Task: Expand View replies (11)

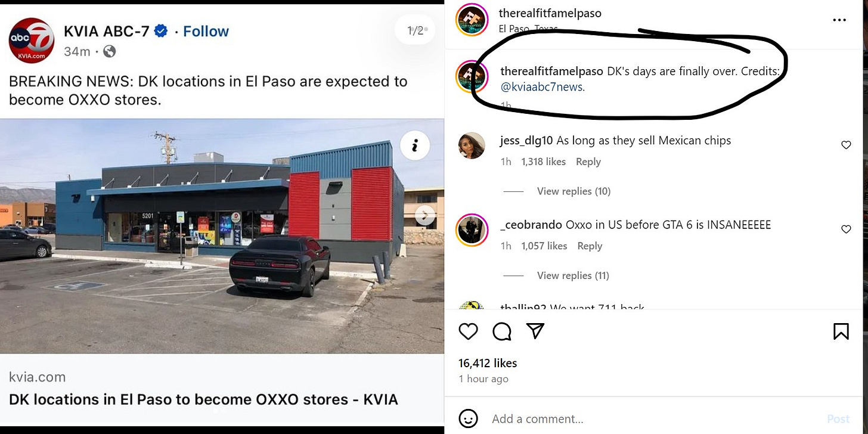Action: click(x=573, y=275)
